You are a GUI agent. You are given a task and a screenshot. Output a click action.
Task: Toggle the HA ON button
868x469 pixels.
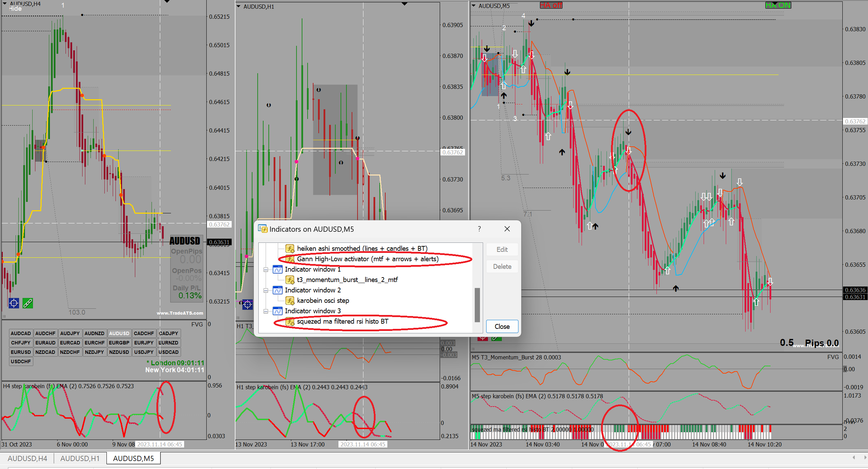click(x=778, y=5)
